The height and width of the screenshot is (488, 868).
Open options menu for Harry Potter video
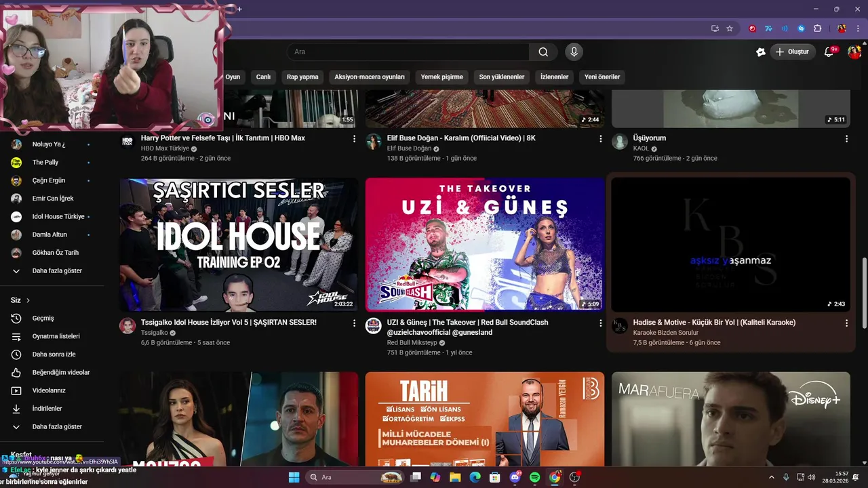354,138
